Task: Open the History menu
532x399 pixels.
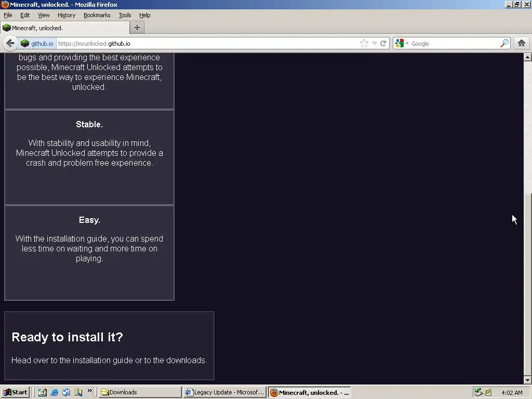Action: [66, 15]
